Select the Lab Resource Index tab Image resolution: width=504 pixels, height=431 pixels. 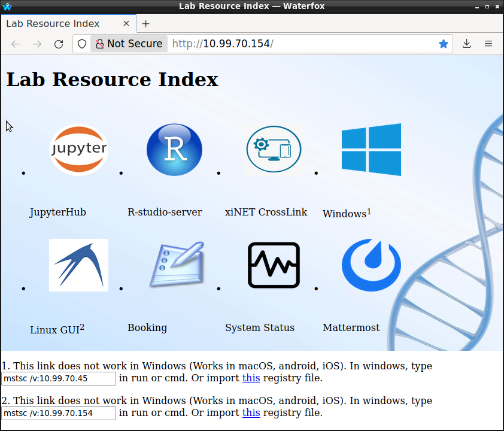tap(68, 23)
